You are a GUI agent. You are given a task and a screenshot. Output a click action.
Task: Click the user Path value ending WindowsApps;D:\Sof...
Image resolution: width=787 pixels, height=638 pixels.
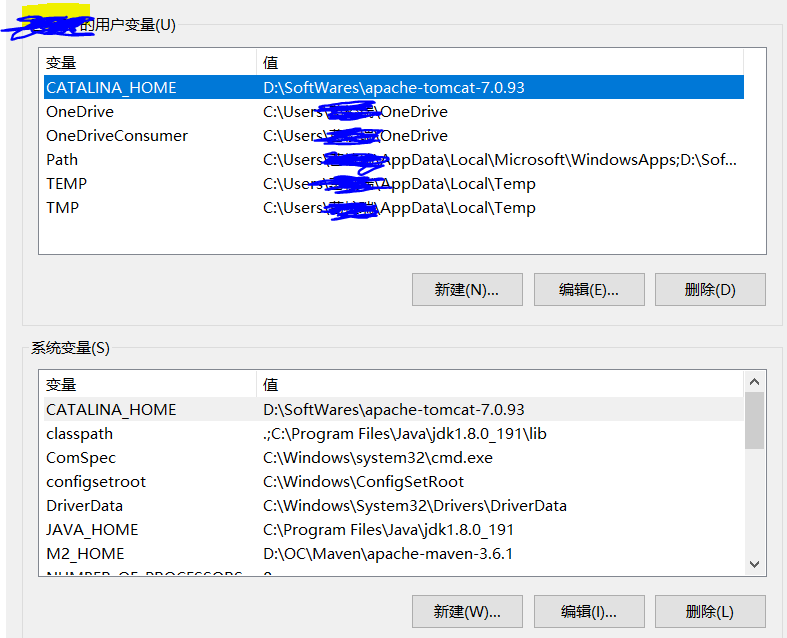500,160
